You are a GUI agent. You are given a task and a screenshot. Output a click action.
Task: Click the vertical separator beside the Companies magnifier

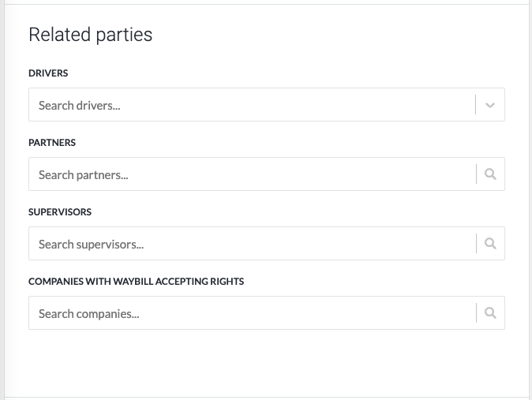pyautogui.click(x=477, y=312)
